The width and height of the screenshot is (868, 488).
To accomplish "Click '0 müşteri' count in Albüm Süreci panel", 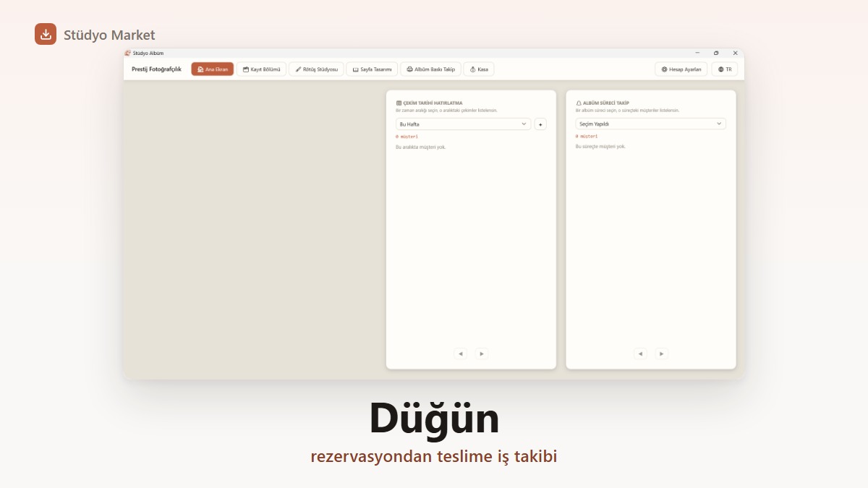I will point(587,136).
